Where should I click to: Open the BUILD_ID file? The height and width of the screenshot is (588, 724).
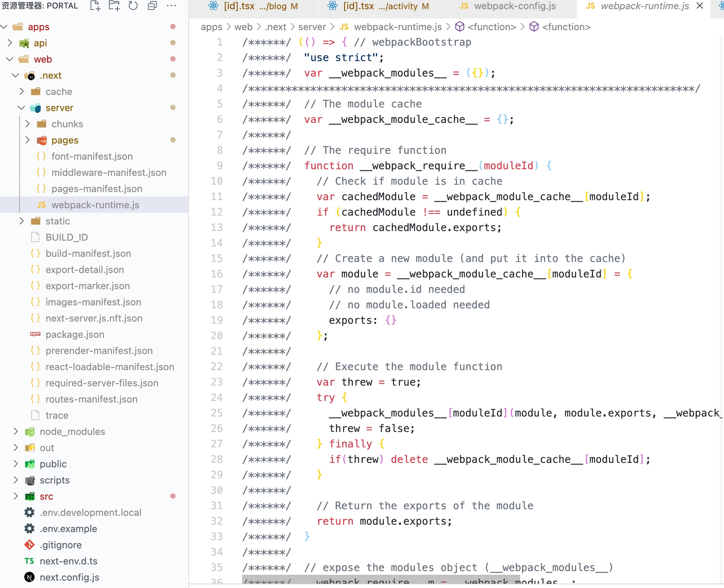click(94, 237)
